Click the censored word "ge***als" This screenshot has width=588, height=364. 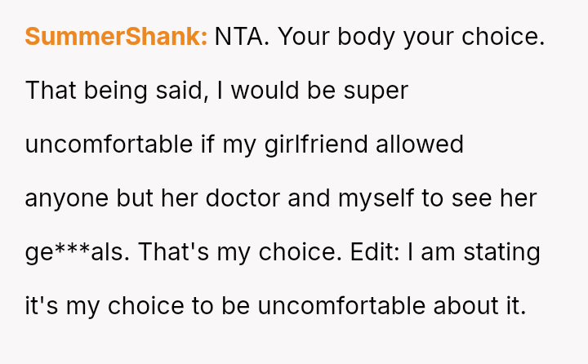(x=77, y=252)
